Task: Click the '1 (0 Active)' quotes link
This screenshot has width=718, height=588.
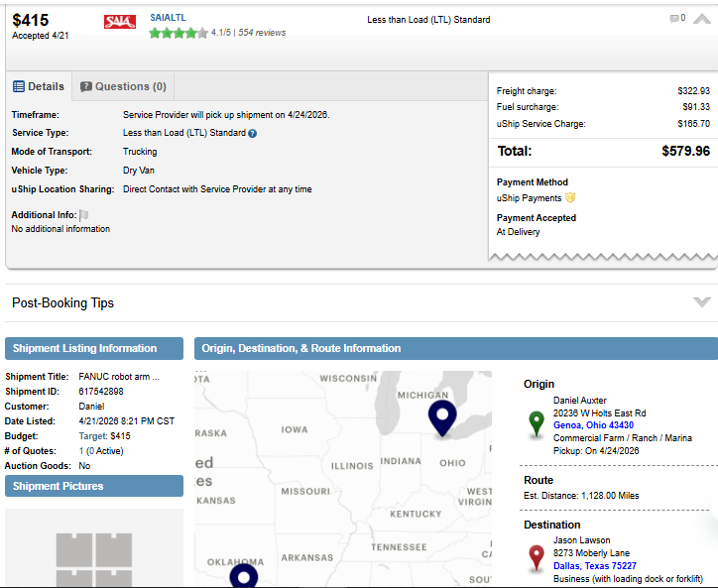Action: [x=101, y=451]
